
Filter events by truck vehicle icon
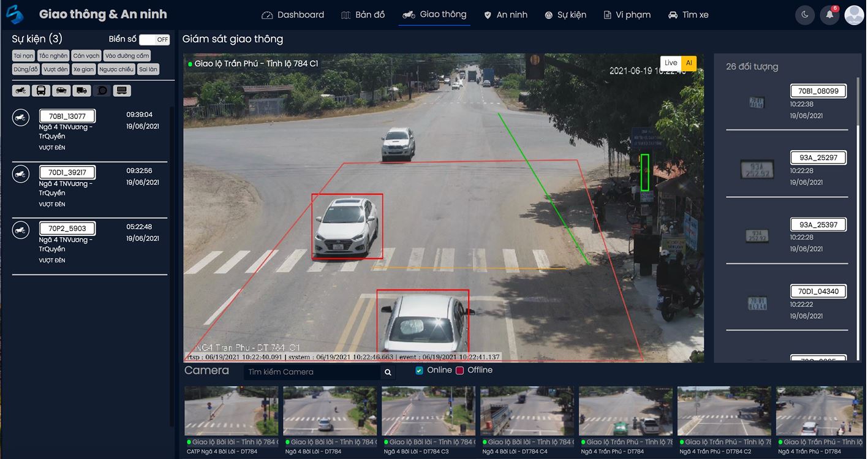click(x=81, y=91)
